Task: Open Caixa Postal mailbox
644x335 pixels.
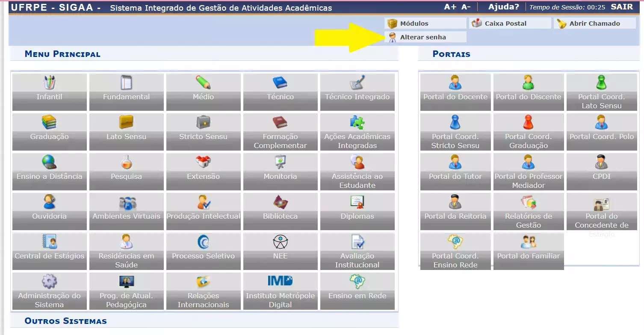Action: (505, 24)
